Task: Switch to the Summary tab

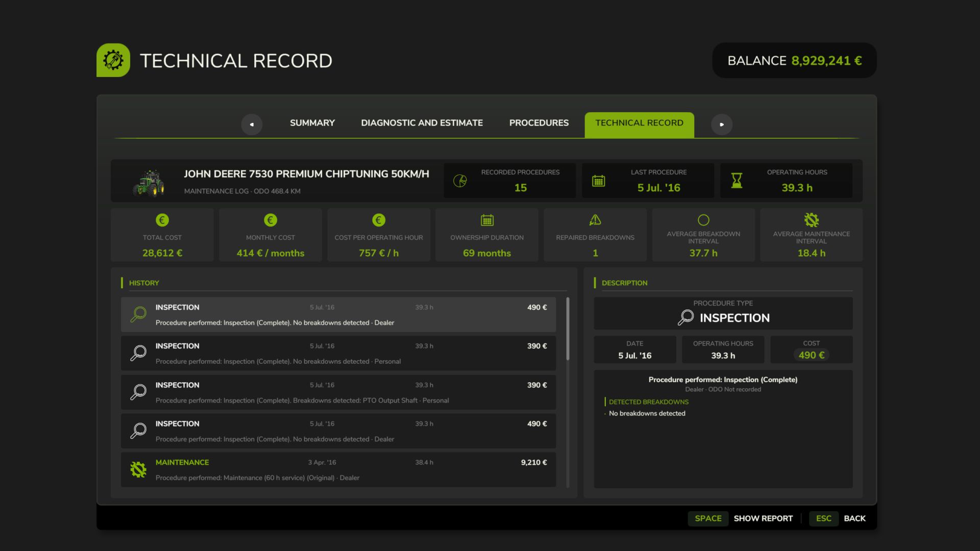Action: pyautogui.click(x=312, y=123)
